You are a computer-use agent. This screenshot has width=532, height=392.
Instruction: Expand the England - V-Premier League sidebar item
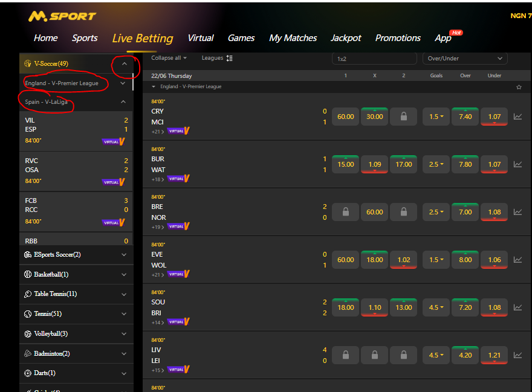point(123,83)
